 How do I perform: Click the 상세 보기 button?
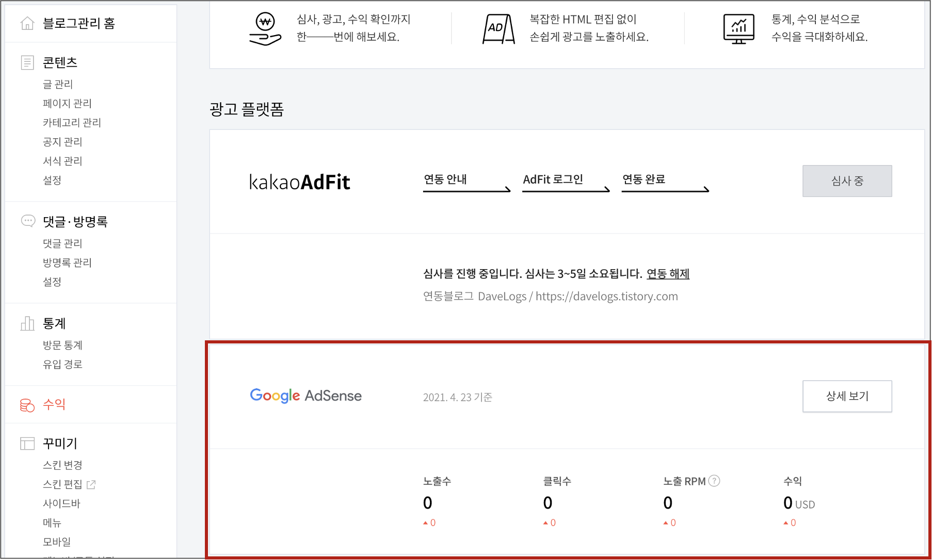(847, 396)
